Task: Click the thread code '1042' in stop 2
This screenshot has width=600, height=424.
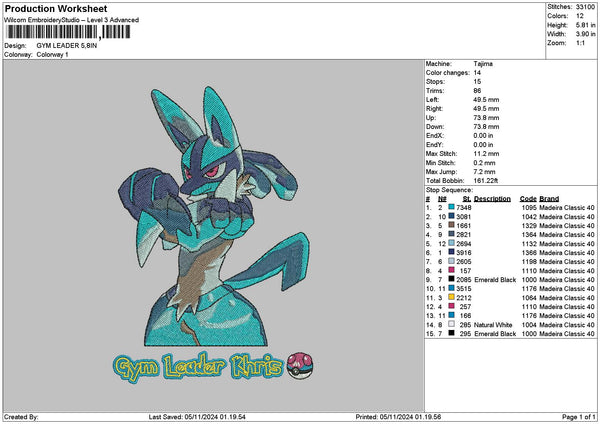Action: pyautogui.click(x=530, y=217)
